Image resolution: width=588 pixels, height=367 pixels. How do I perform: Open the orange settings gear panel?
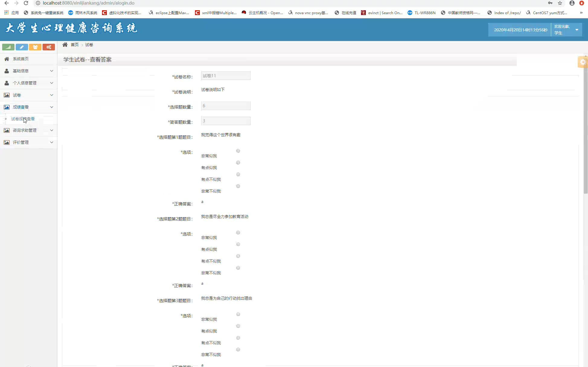[x=583, y=62]
